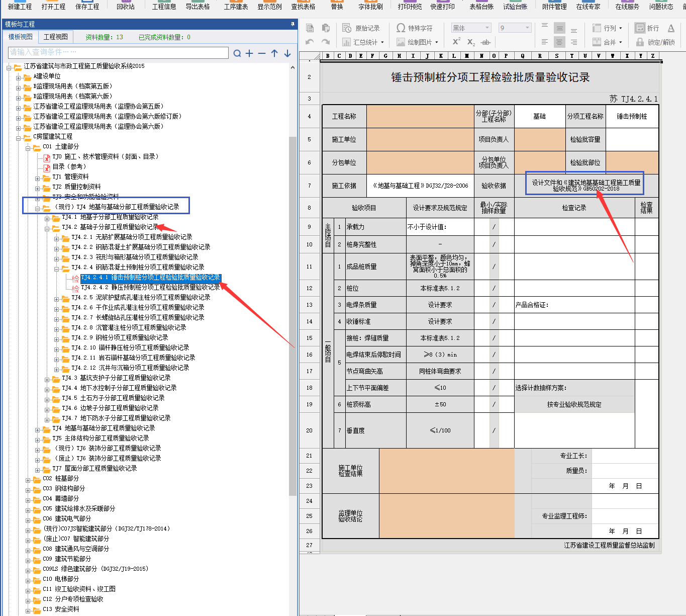Image resolution: width=686 pixels, height=616 pixels.
Task: Align text to the left
Action: [545, 42]
